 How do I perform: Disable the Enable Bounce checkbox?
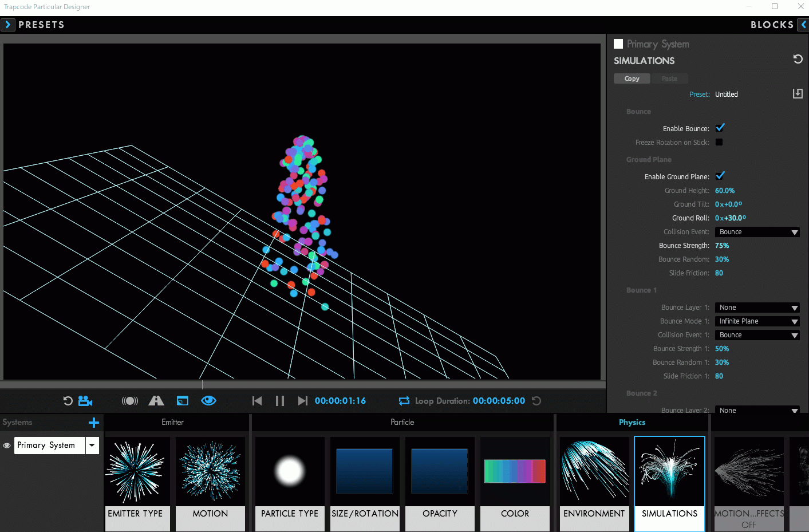point(720,128)
